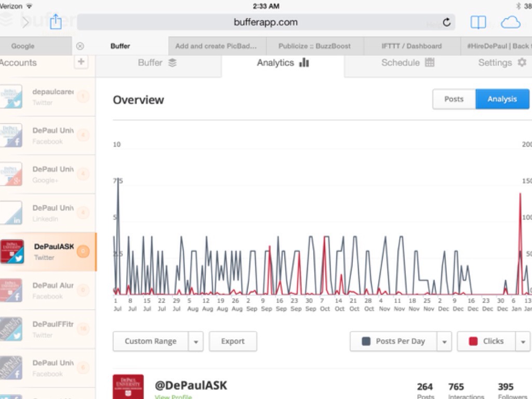The height and width of the screenshot is (399, 532).
Task: Open the Schedule tab
Action: (407, 63)
